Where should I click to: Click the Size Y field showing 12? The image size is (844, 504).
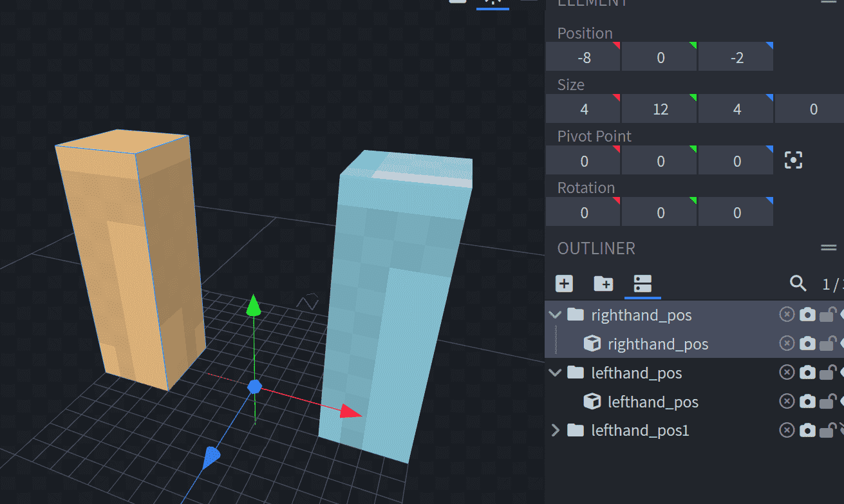660,109
